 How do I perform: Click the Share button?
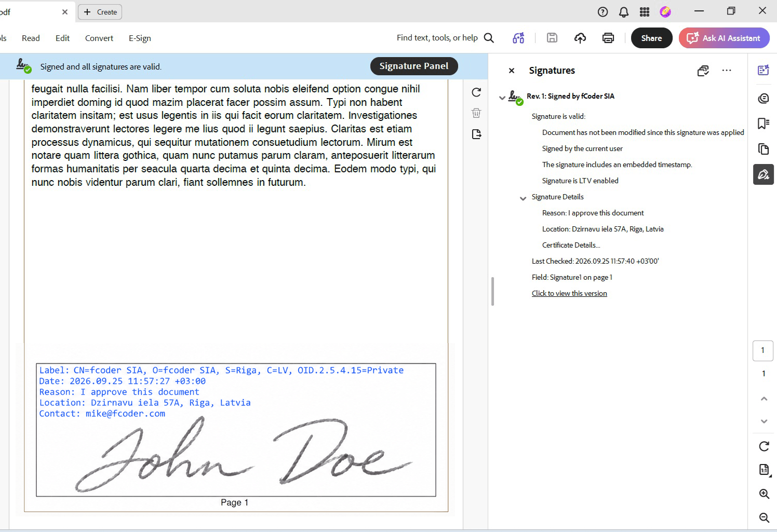[651, 38]
